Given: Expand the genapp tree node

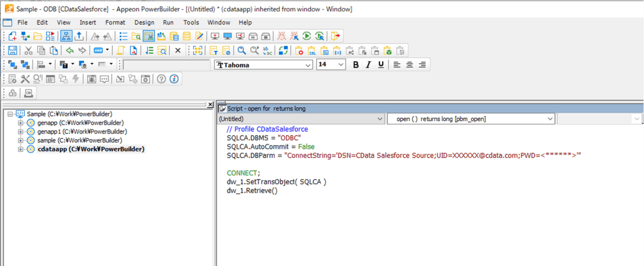Looking at the screenshot, I should pyautogui.click(x=21, y=123).
